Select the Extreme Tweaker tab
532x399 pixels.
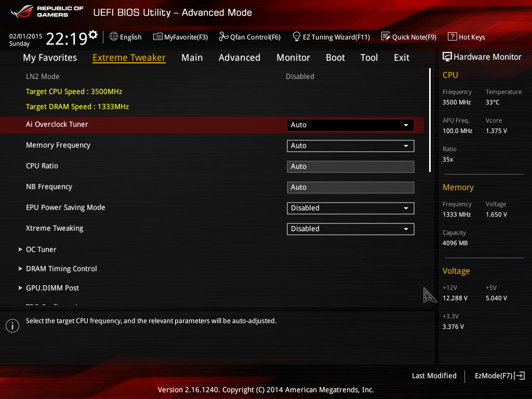[129, 58]
